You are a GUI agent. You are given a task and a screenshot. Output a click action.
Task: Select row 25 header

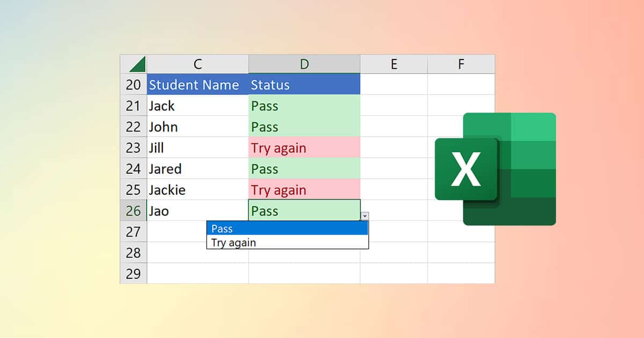pyautogui.click(x=133, y=189)
